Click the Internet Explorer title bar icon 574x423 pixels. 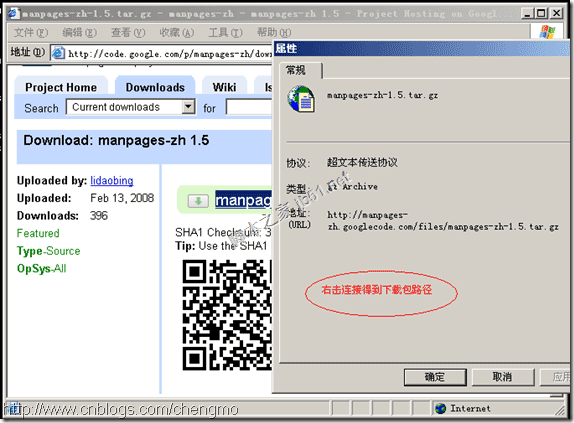pyautogui.click(x=14, y=14)
